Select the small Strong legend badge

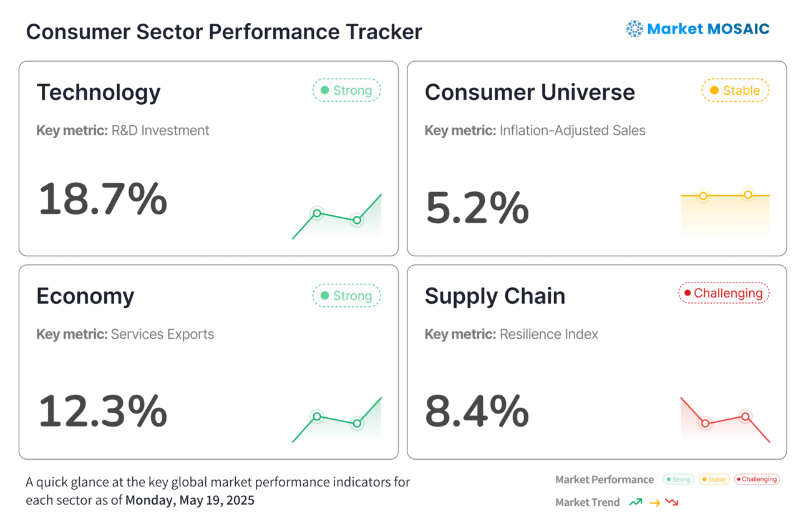pos(678,480)
